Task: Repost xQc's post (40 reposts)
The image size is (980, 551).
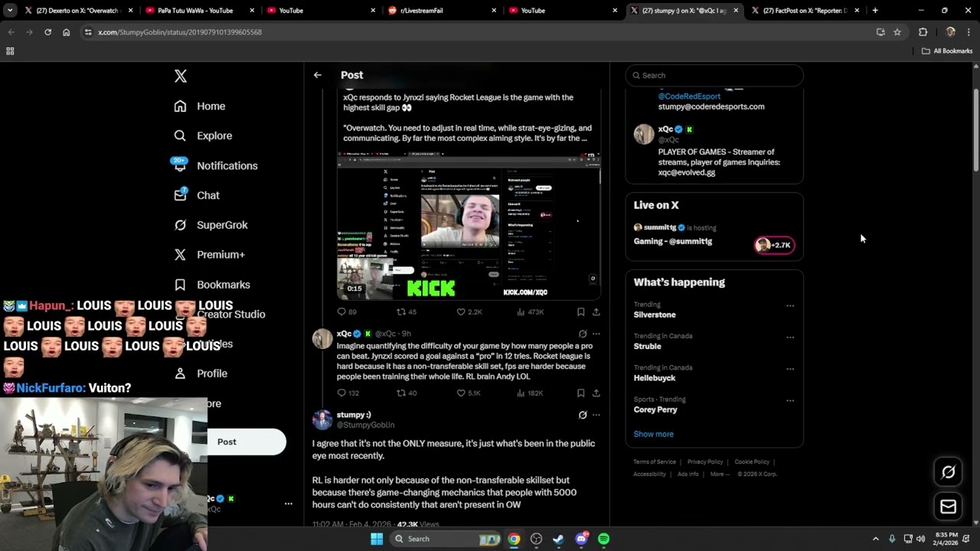Action: 406,393
